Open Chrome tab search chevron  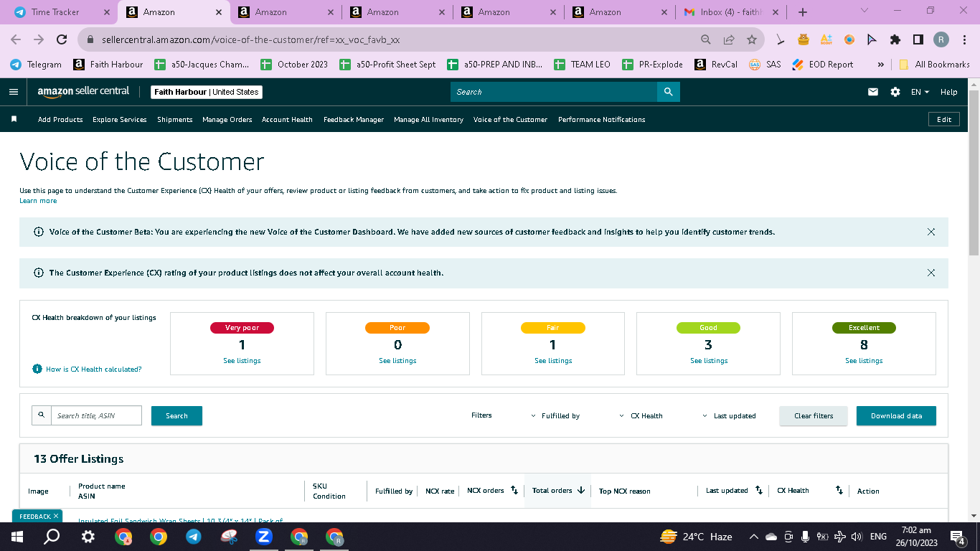point(864,11)
